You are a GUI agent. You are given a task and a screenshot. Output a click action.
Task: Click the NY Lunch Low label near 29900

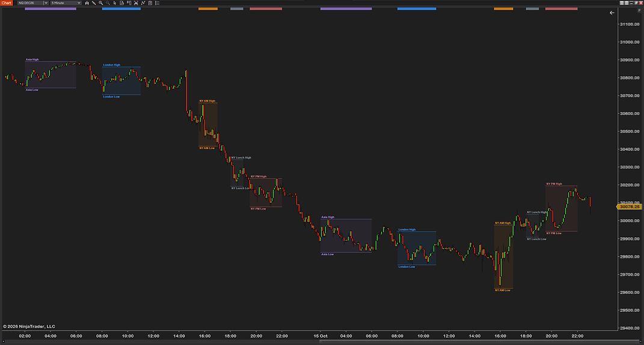click(x=536, y=239)
